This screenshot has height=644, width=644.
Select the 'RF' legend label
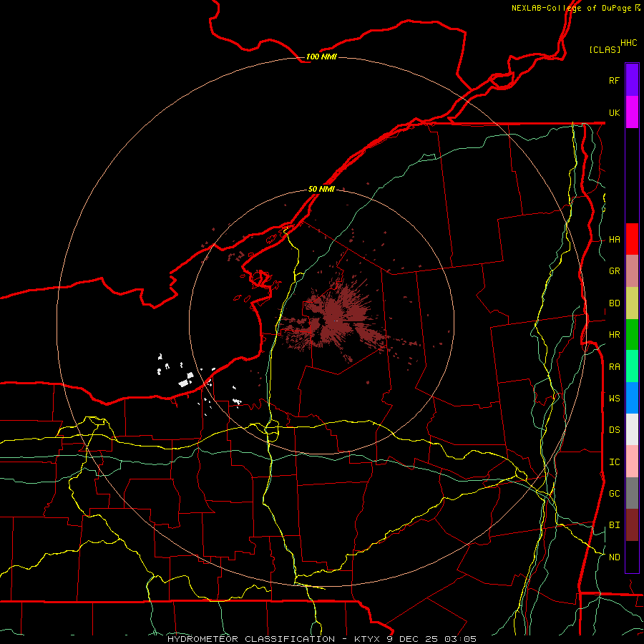[x=614, y=80]
